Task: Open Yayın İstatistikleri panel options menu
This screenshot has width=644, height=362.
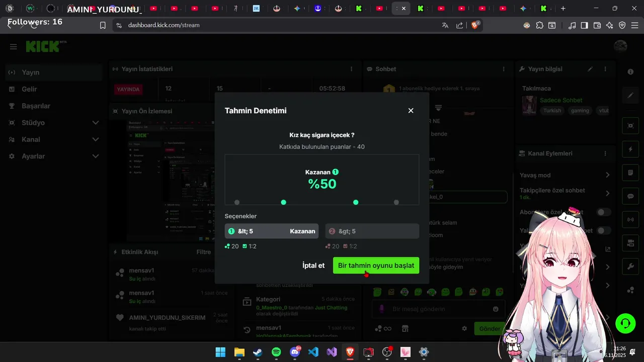Action: click(x=351, y=69)
